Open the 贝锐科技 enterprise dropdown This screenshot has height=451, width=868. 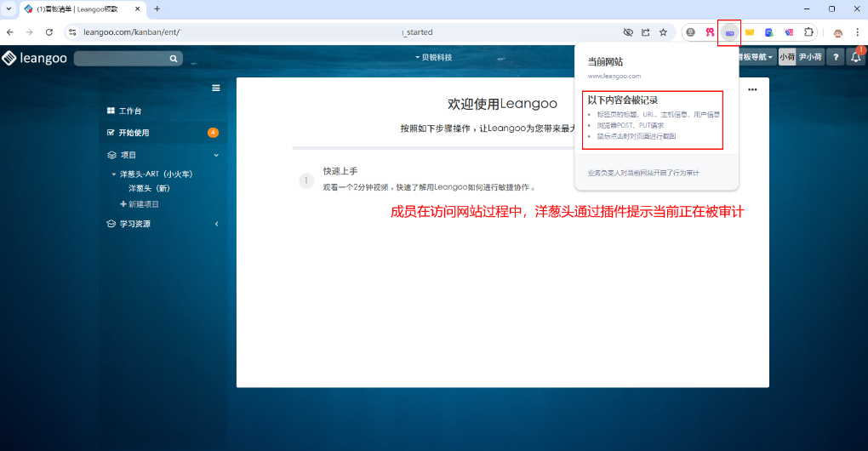tap(433, 58)
